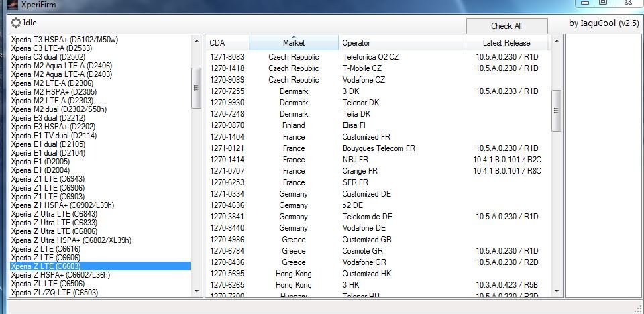644x314 pixels.
Task: Select the Elisa FI row
Action: tap(378, 125)
